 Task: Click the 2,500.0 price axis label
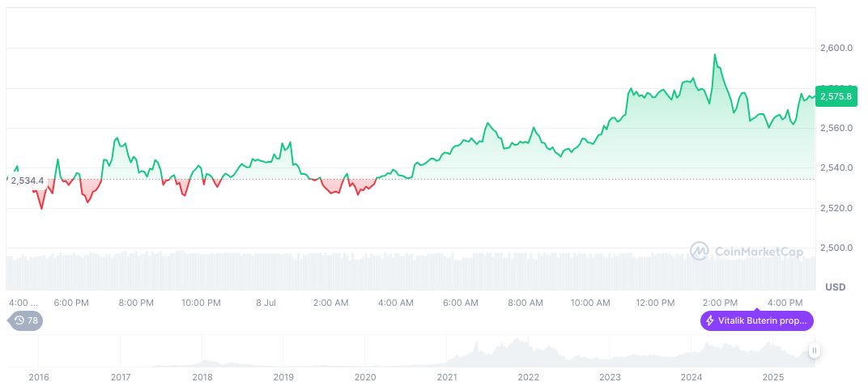[836, 248]
